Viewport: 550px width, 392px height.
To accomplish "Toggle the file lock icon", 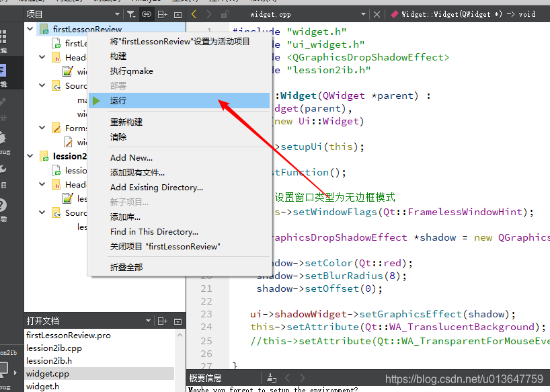I will pyautogui.click(x=225, y=14).
